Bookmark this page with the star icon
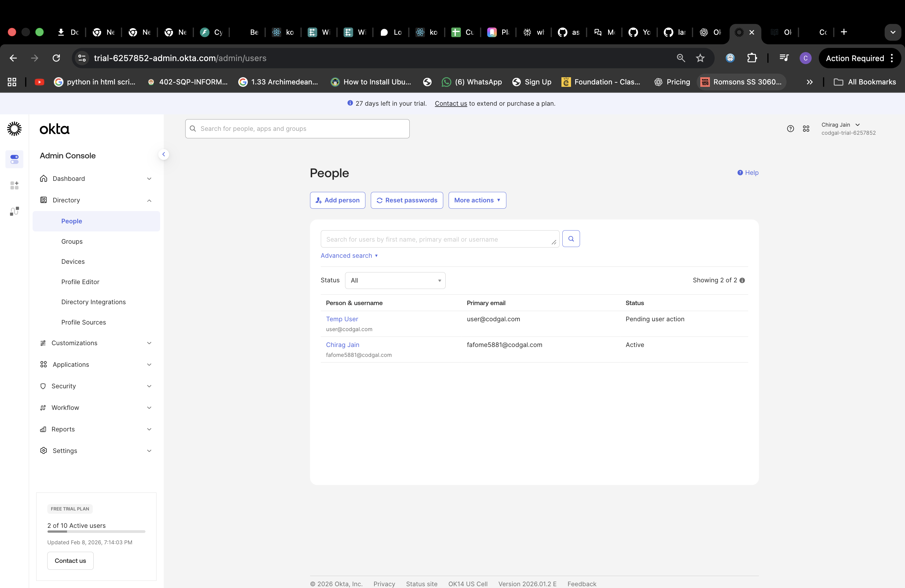Viewport: 905px width, 588px height. [700, 58]
